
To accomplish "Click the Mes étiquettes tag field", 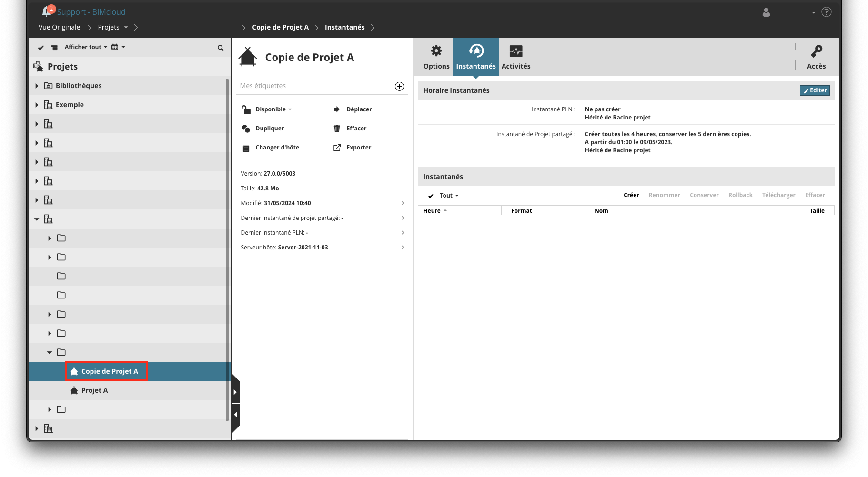I will (x=314, y=86).
